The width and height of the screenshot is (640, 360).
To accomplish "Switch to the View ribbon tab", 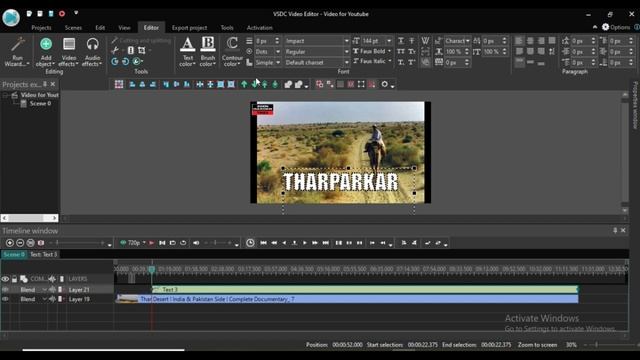I will (x=124, y=28).
